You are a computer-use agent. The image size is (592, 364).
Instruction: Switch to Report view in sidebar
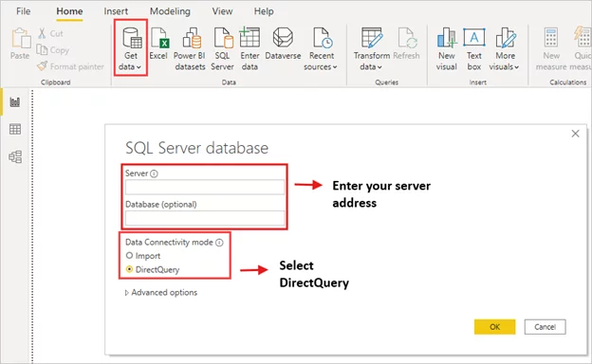pyautogui.click(x=15, y=101)
